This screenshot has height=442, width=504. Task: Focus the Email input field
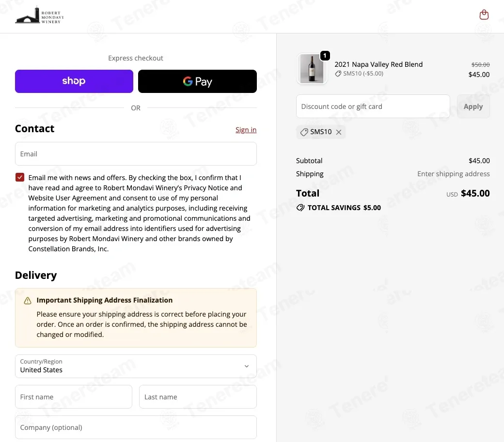coord(136,154)
